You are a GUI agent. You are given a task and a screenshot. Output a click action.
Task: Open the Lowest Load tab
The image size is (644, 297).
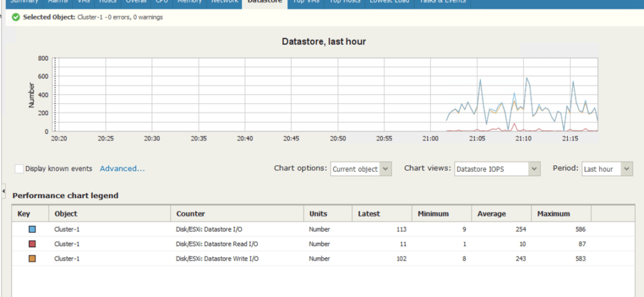[x=389, y=2]
